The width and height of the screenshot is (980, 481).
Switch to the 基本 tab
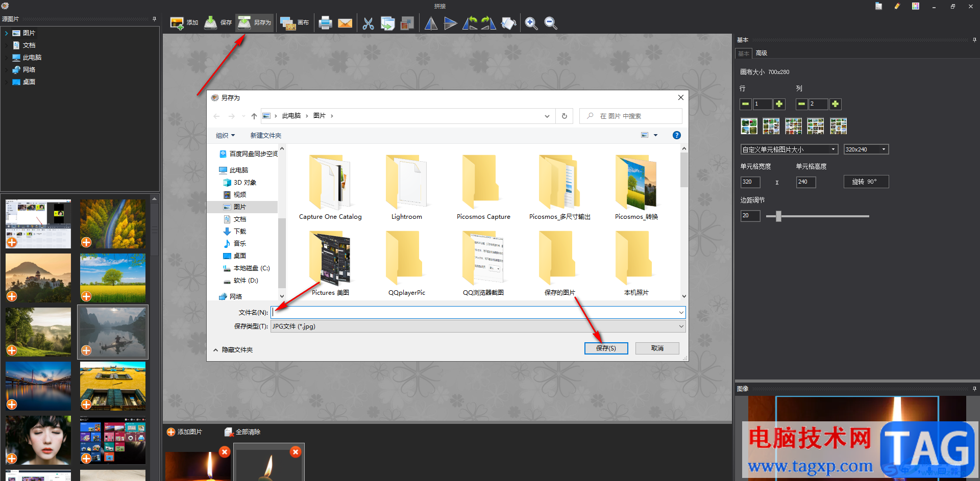click(744, 53)
